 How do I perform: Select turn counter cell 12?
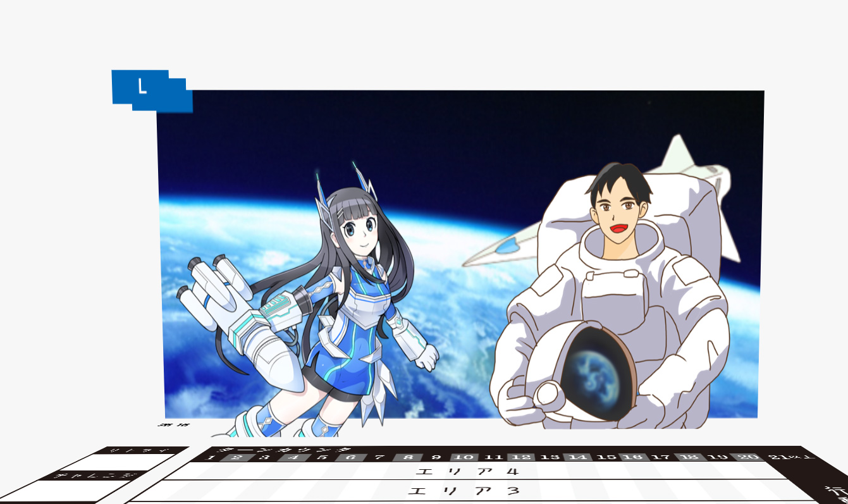pyautogui.click(x=521, y=457)
